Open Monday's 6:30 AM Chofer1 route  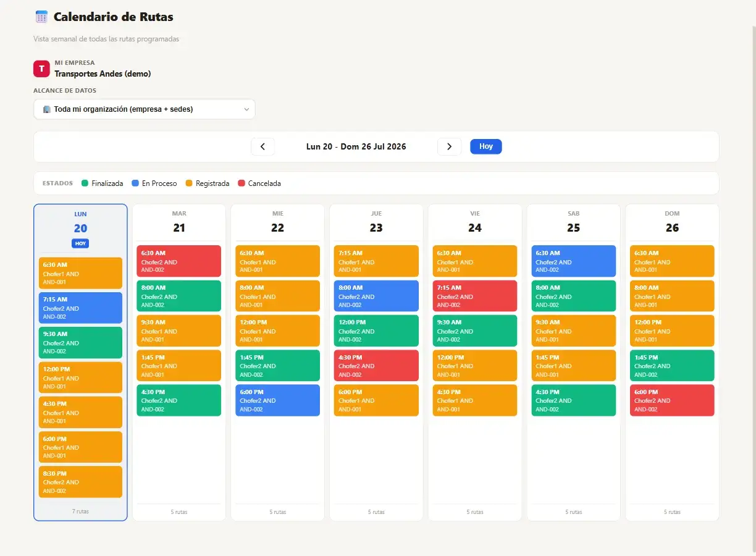(80, 273)
